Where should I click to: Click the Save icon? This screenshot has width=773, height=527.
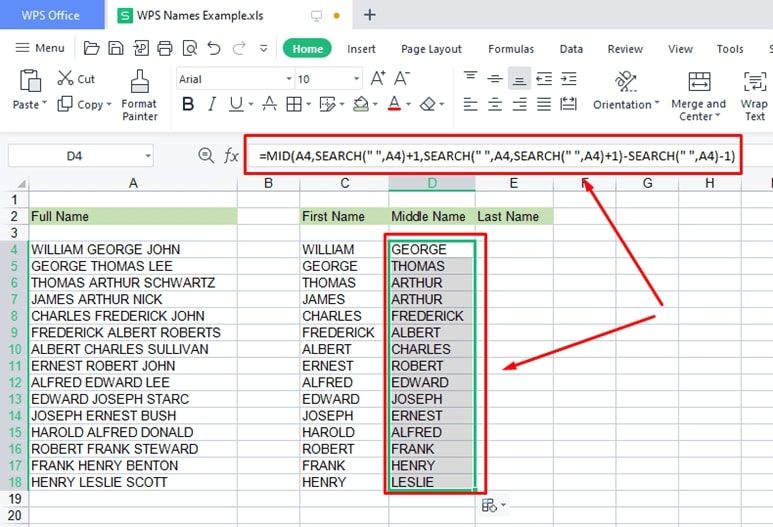115,48
